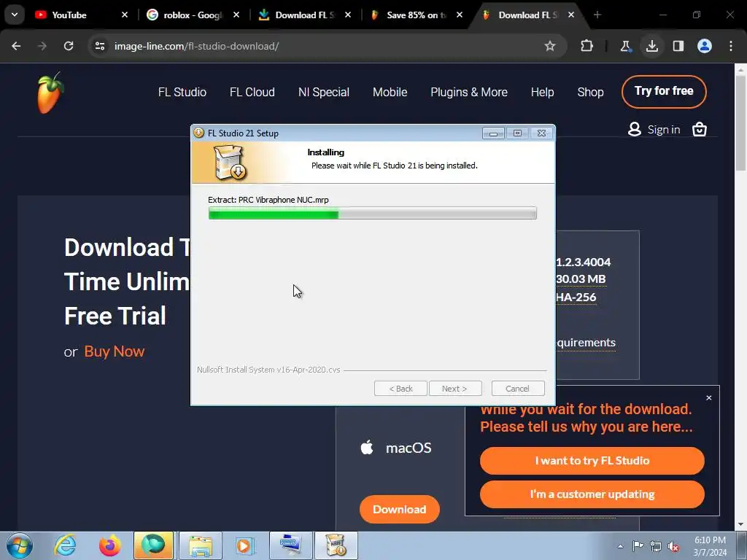
Task: Close the YouTube tab
Action: click(x=124, y=15)
